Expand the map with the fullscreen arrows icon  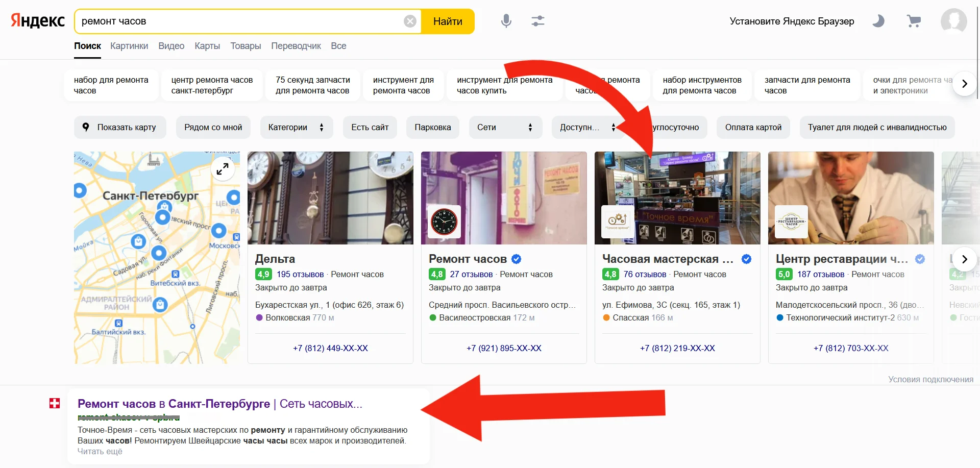pos(223,168)
